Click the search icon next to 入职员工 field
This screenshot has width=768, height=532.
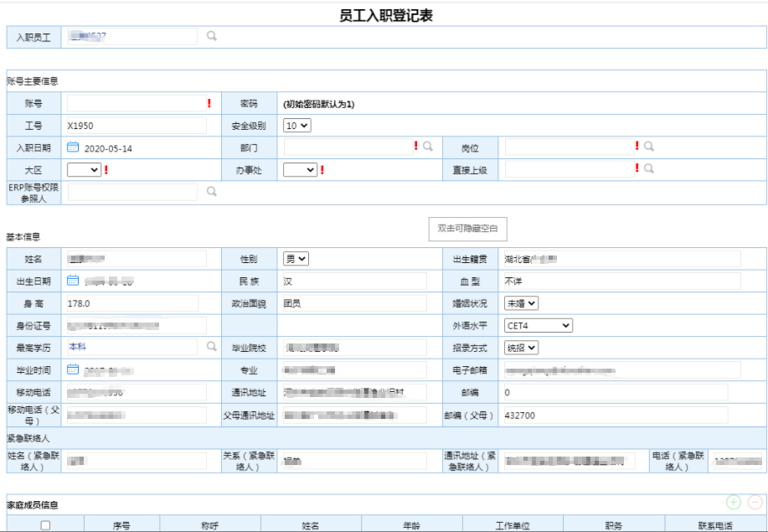point(212,36)
